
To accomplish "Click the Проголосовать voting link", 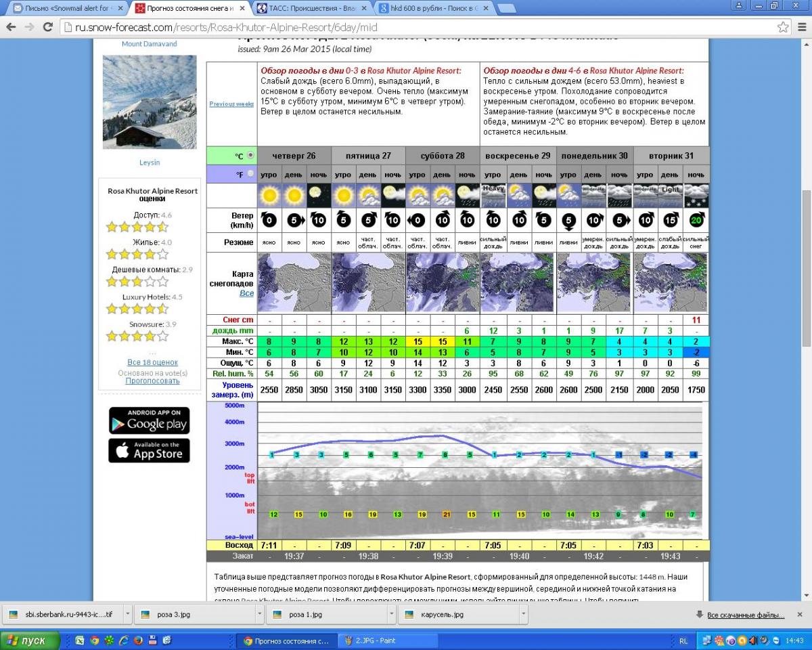I will pyautogui.click(x=153, y=381).
